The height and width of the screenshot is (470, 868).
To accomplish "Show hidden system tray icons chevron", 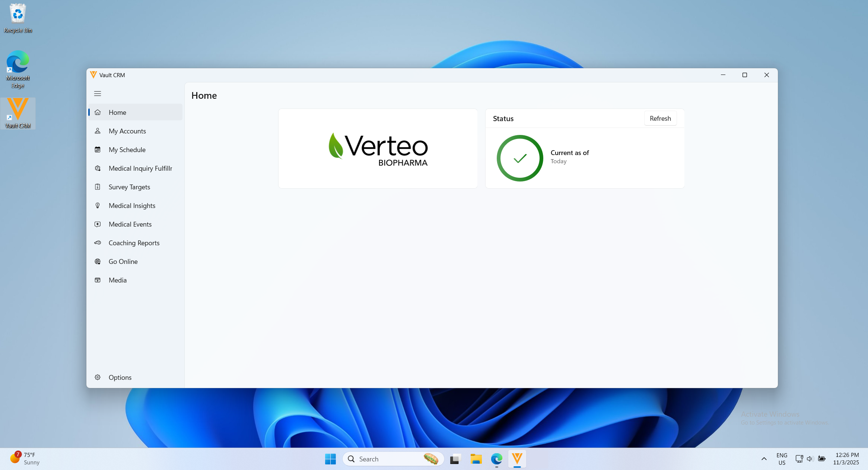I will tap(764, 459).
